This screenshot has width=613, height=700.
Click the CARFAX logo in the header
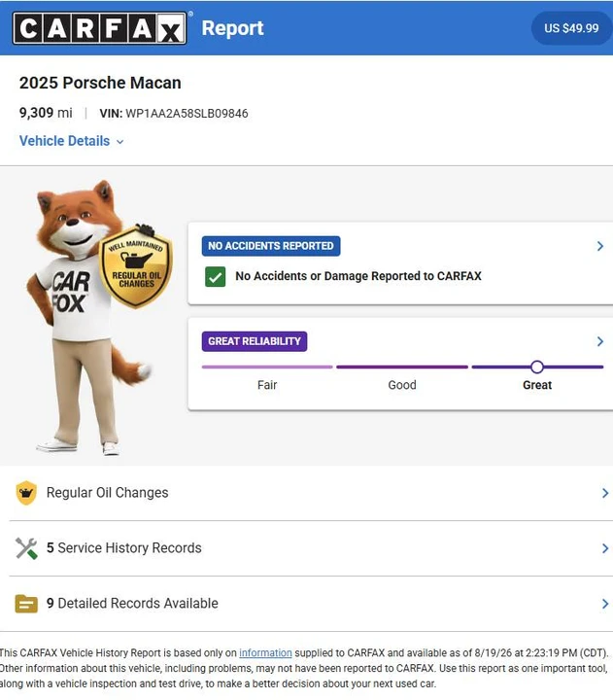[99, 28]
